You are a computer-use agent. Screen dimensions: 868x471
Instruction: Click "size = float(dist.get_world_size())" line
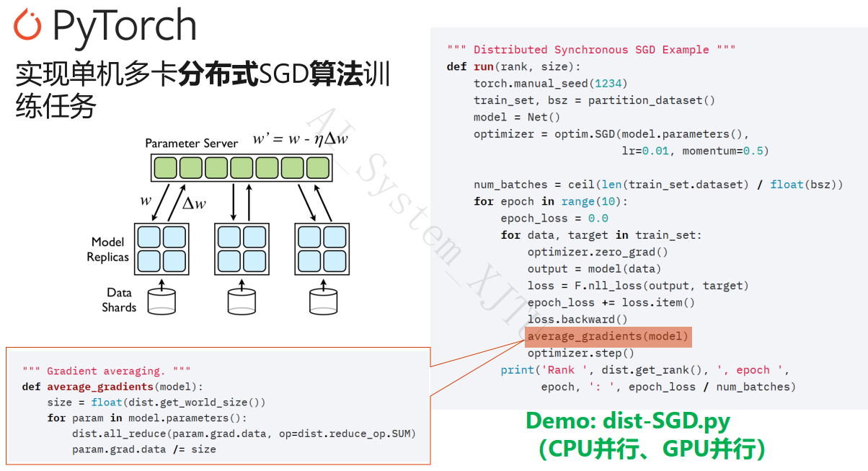click(156, 402)
